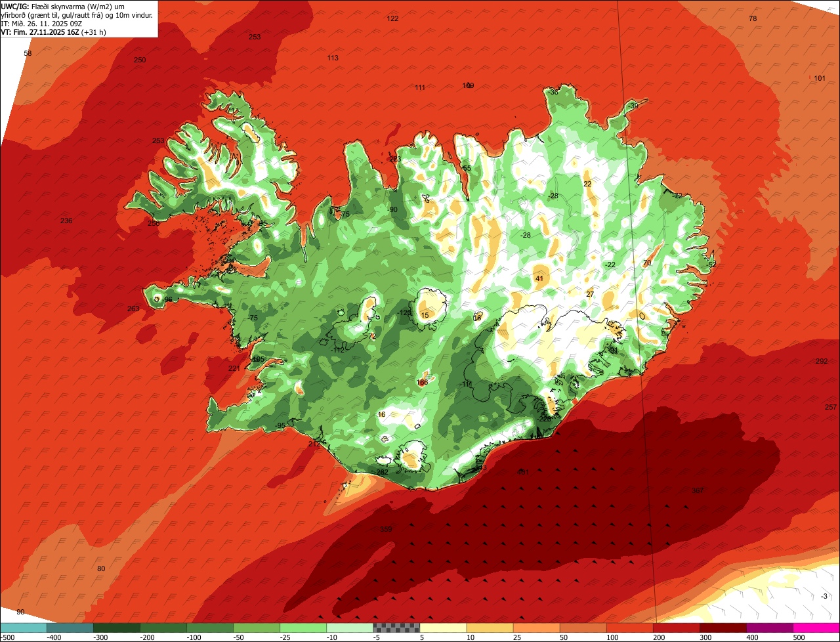
Task: Click the map value '-39'
Action: tap(633, 106)
